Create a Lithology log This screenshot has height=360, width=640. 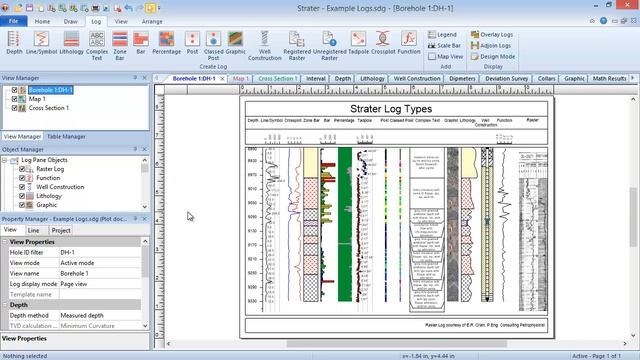pyautogui.click(x=71, y=43)
